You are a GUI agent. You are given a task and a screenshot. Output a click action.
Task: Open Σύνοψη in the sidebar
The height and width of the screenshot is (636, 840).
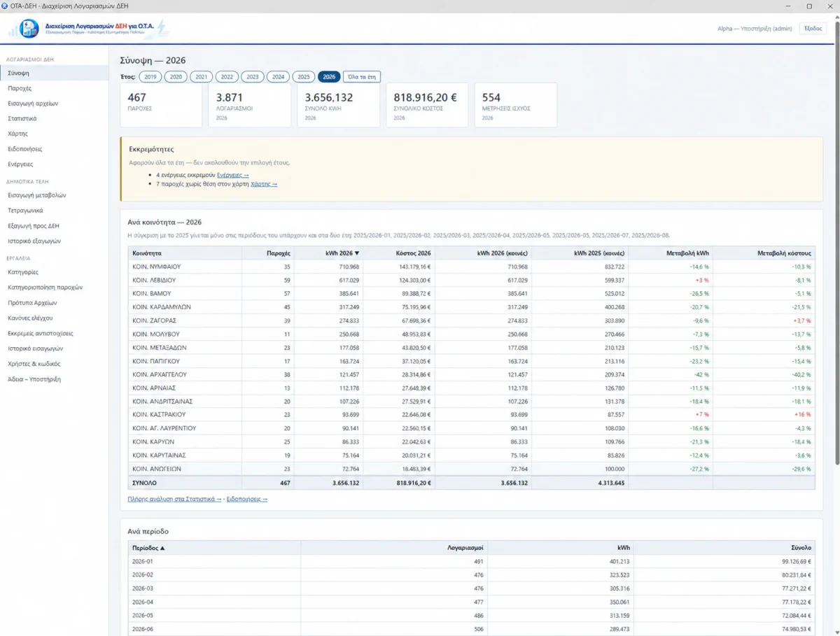pyautogui.click(x=54, y=73)
